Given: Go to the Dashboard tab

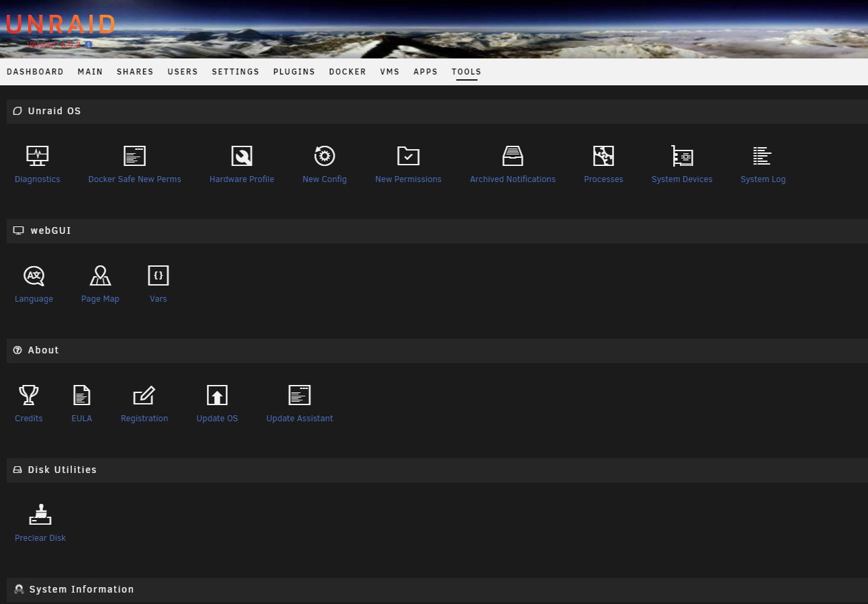Looking at the screenshot, I should (x=35, y=72).
